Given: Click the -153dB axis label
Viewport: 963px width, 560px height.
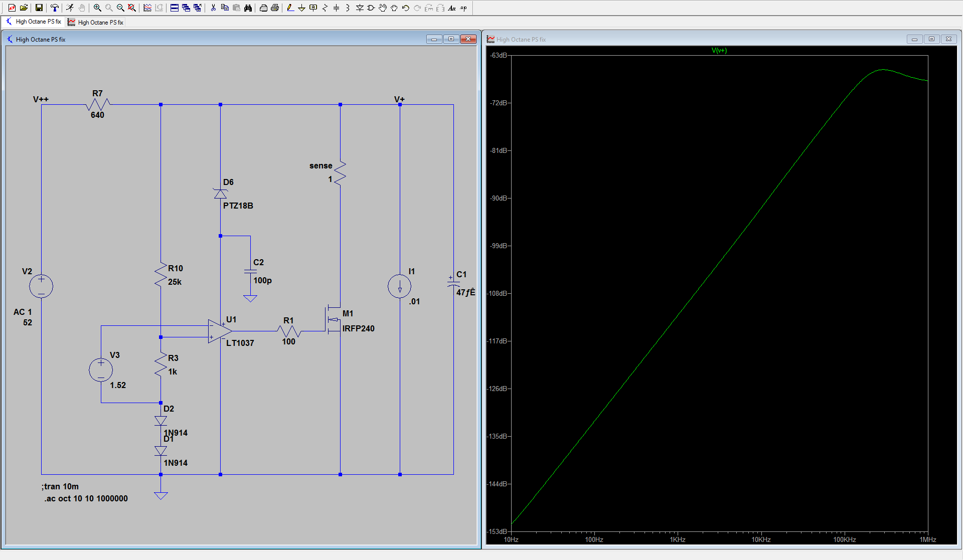Looking at the screenshot, I should (497, 531).
